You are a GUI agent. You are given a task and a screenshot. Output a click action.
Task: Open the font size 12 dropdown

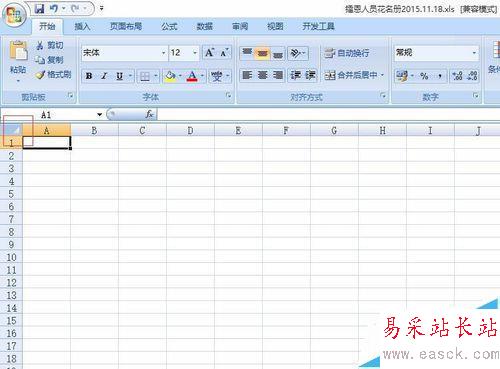[x=195, y=53]
